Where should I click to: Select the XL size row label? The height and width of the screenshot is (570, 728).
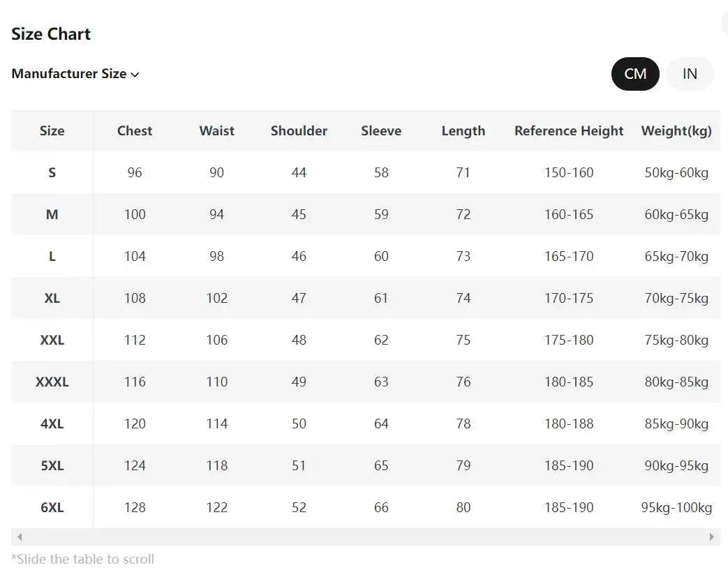point(52,298)
